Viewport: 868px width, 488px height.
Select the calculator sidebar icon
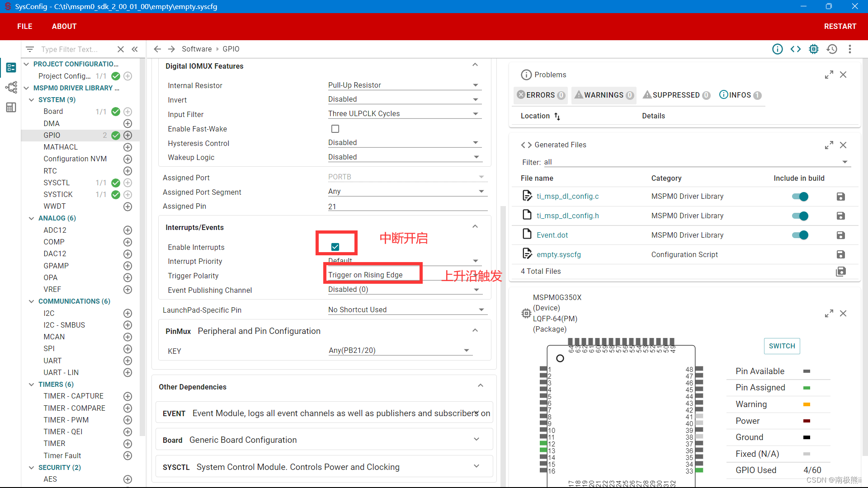[x=11, y=107]
